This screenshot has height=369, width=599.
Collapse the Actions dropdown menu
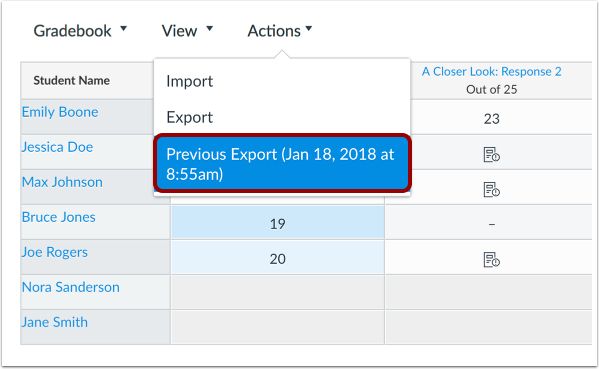[280, 31]
